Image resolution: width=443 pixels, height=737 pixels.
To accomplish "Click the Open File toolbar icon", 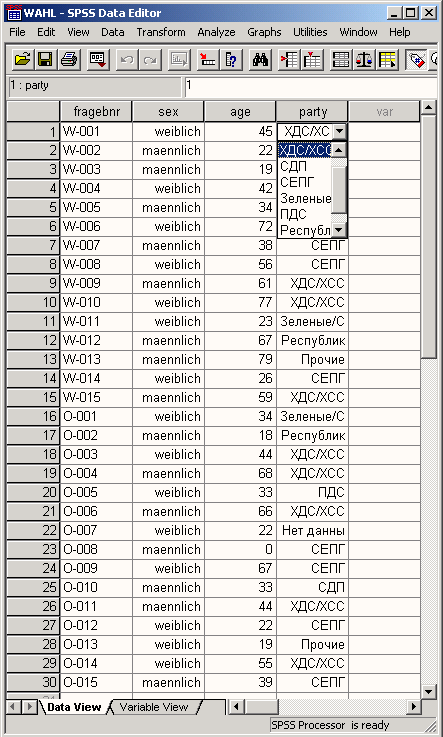I will [22, 60].
